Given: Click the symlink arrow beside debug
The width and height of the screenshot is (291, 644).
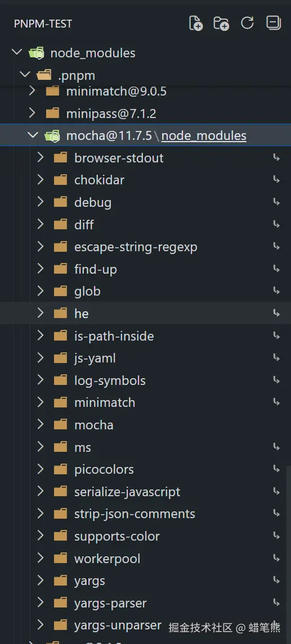Looking at the screenshot, I should 276,202.
